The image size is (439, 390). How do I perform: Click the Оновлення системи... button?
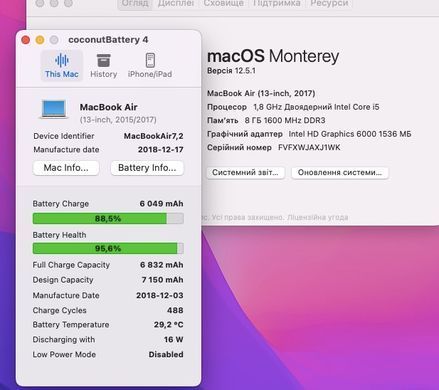pyautogui.click(x=340, y=173)
